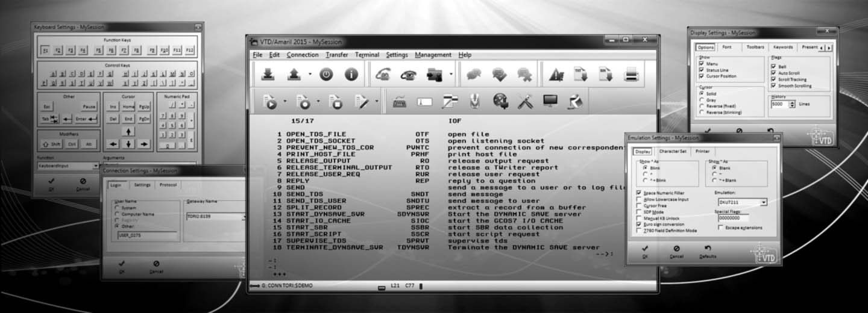Toggle Status Line checkbox in Display Settings
The height and width of the screenshot is (313, 868).
[702, 70]
